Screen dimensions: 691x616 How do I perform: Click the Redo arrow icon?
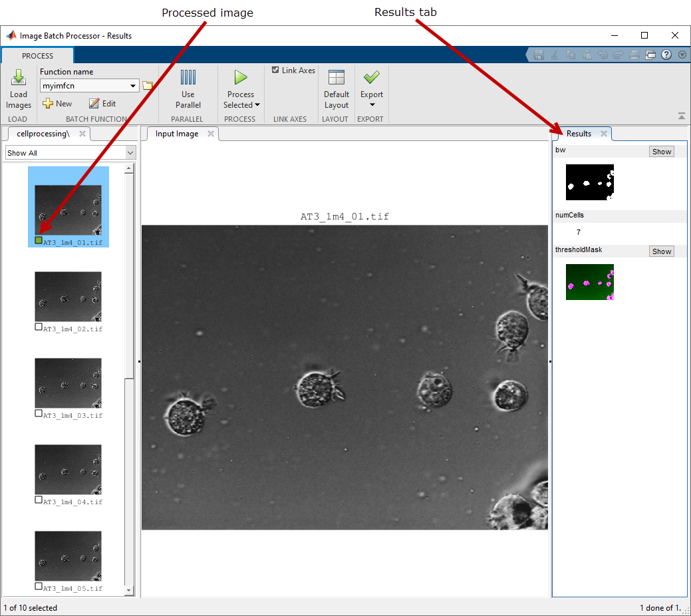[x=619, y=55]
